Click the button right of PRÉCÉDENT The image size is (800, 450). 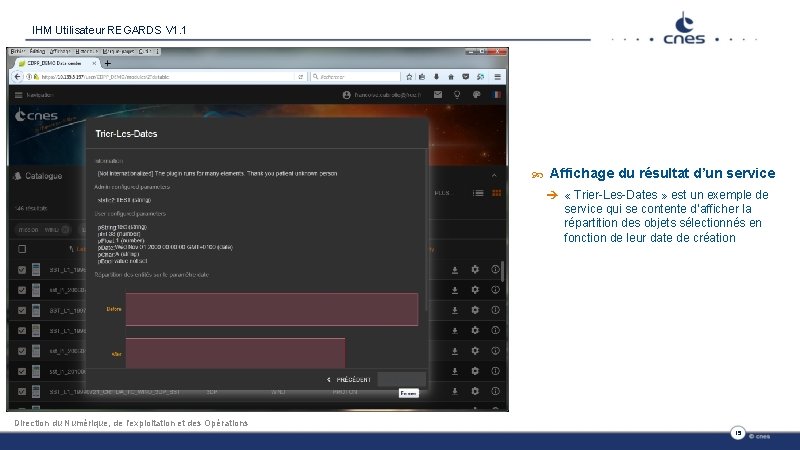click(x=402, y=379)
